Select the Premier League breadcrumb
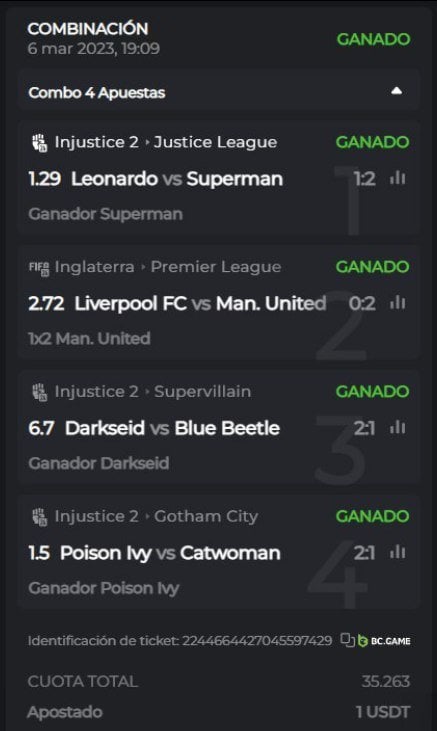Viewport: 437px width, 731px height. pos(216,267)
